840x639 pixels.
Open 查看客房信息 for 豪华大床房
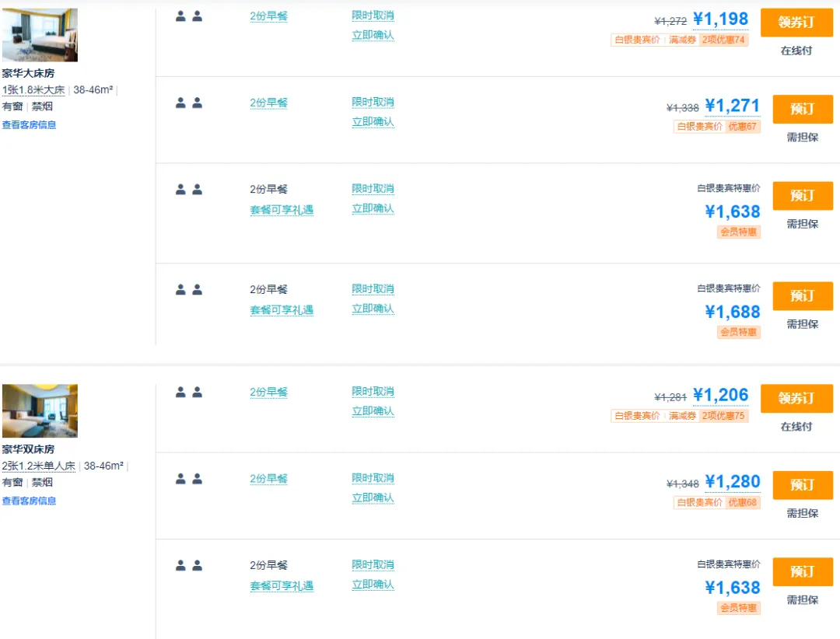(x=29, y=125)
